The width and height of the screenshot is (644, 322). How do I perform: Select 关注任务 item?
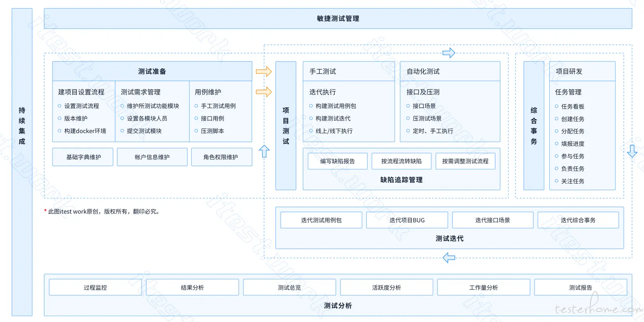[573, 181]
